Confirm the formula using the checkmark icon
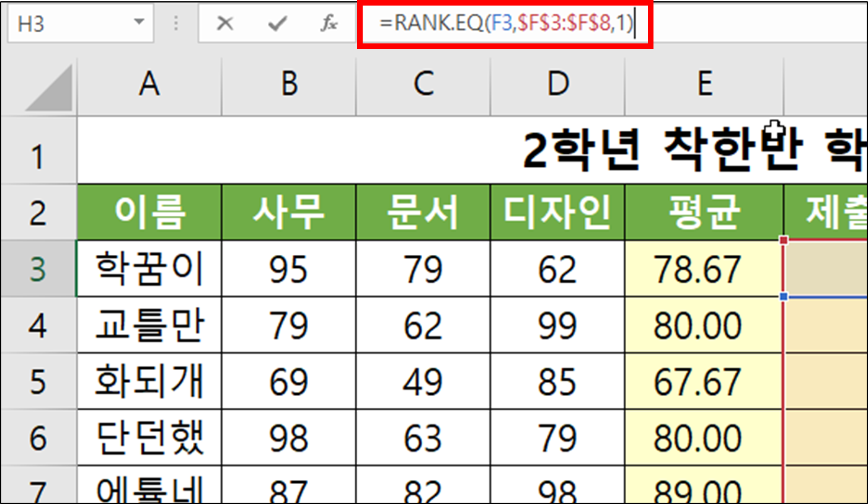The height and width of the screenshot is (504, 868). pos(277,23)
